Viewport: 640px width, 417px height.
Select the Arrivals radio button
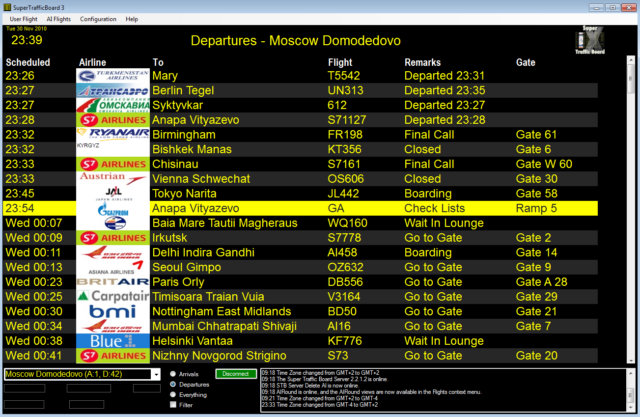172,374
